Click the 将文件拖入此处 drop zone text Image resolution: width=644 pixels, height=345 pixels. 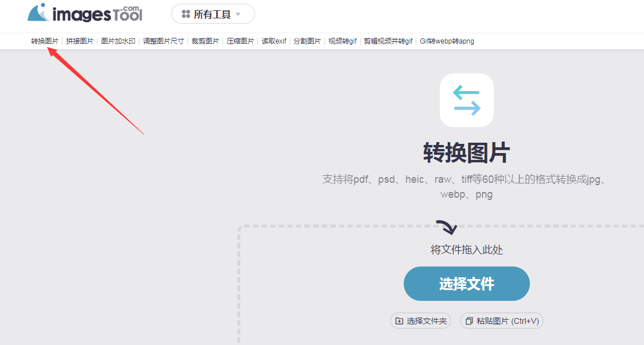[467, 250]
